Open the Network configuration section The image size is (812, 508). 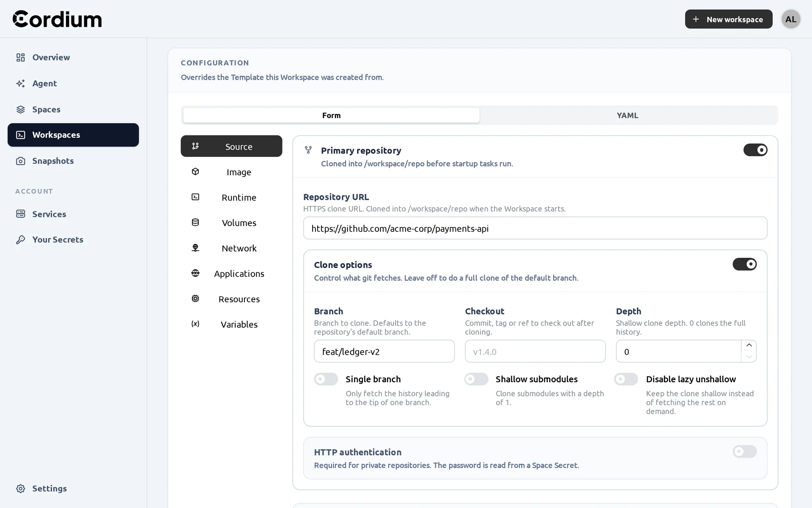pos(231,248)
